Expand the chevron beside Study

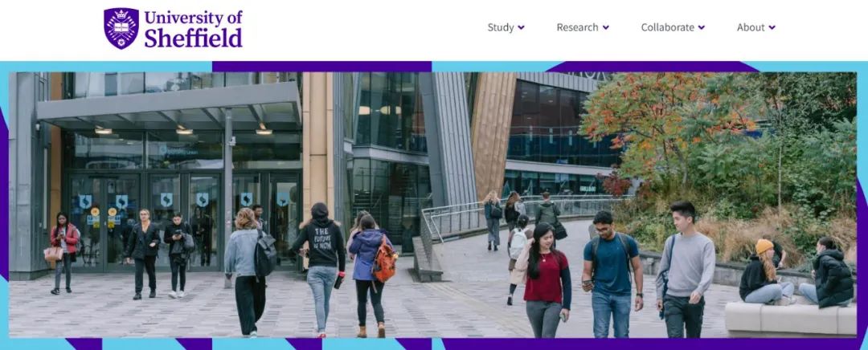pos(521,27)
